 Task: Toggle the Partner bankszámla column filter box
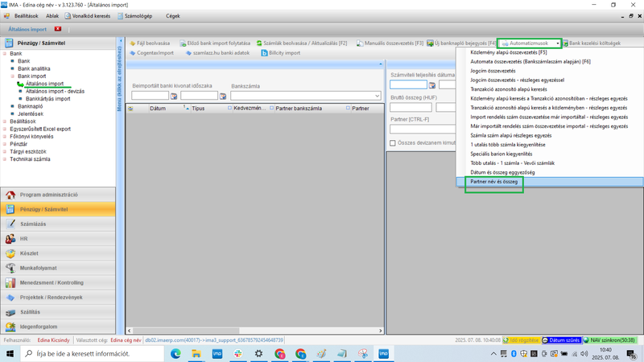point(272,108)
